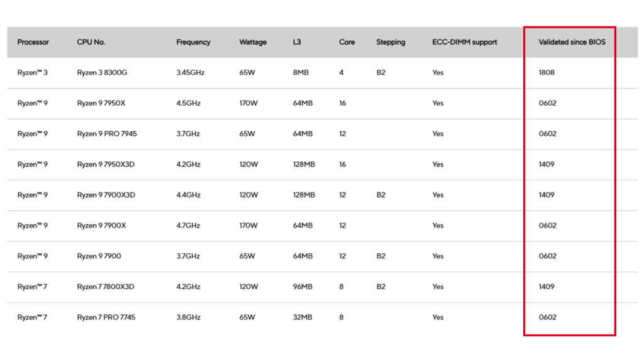Viewport: 644px width, 362px height.
Task: Select the Ryzen 9 7950X cell
Action: 101,104
